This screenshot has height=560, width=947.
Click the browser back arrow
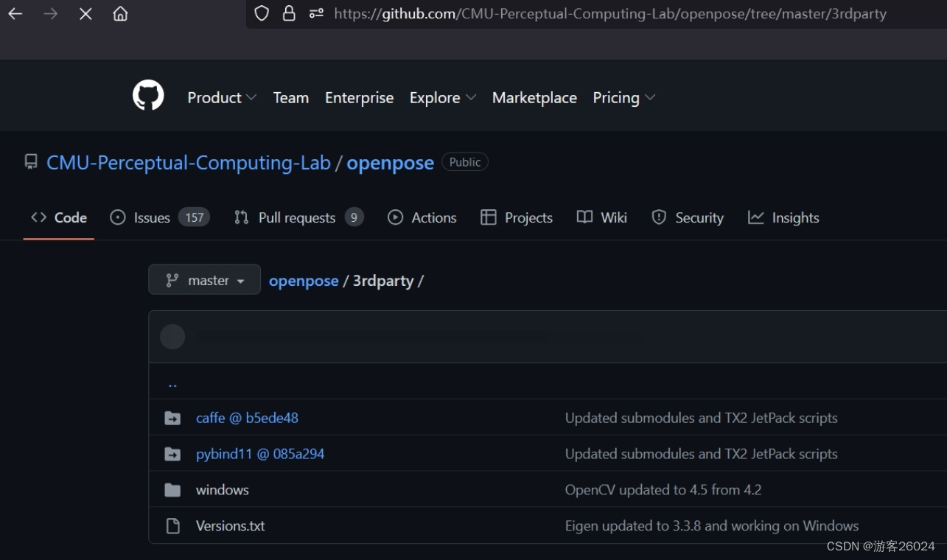point(15,14)
